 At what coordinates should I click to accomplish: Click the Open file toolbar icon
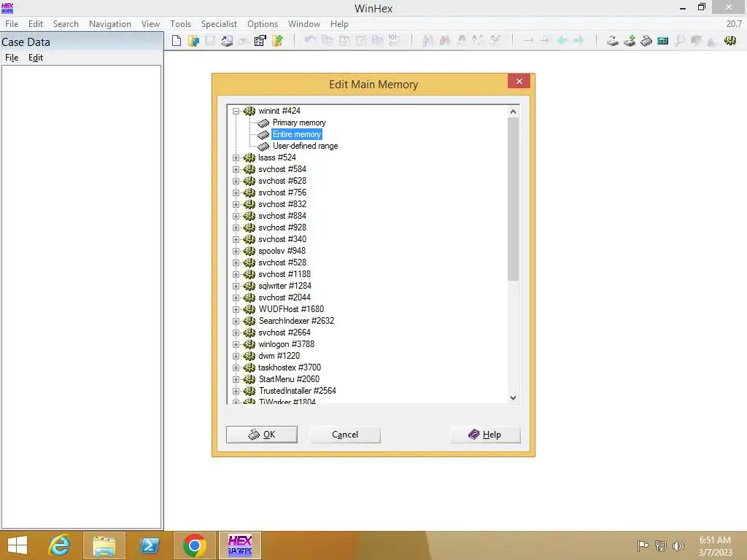point(193,41)
